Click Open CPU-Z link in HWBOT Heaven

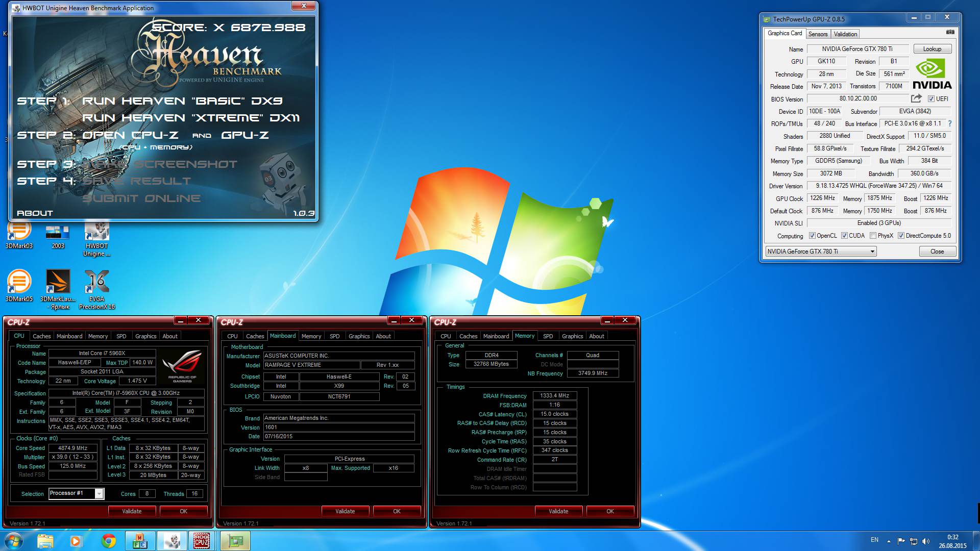coord(130,135)
